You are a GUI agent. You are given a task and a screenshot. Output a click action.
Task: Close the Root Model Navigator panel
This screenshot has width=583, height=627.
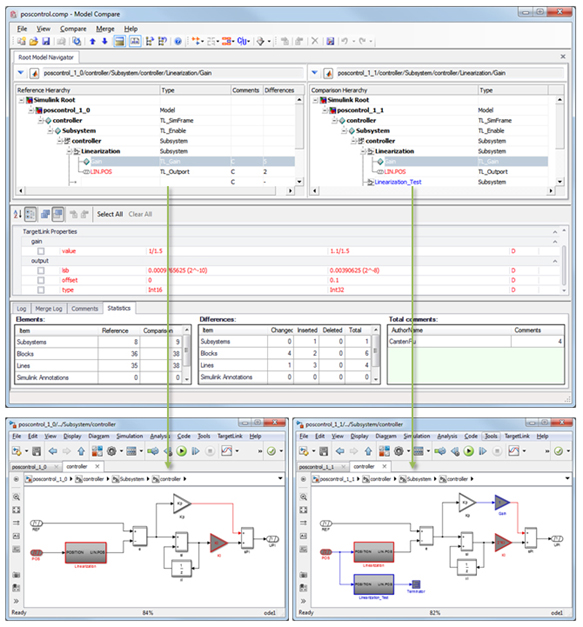click(x=563, y=57)
